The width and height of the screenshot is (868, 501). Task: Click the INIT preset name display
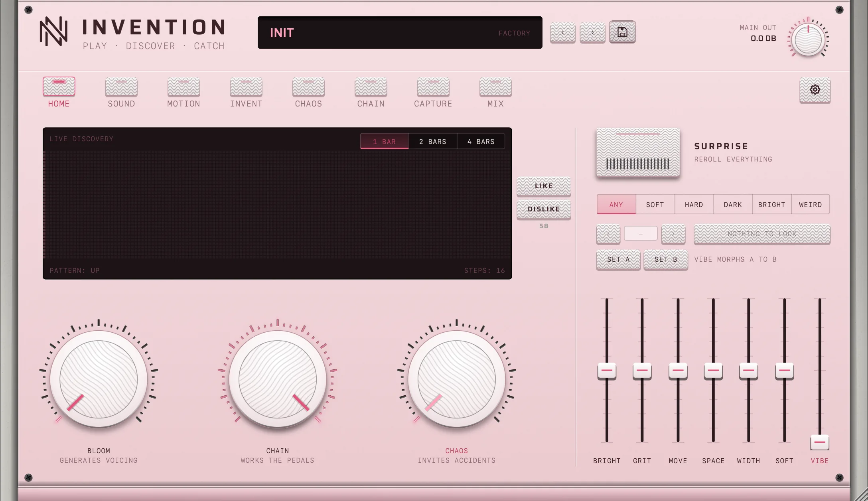tap(400, 33)
